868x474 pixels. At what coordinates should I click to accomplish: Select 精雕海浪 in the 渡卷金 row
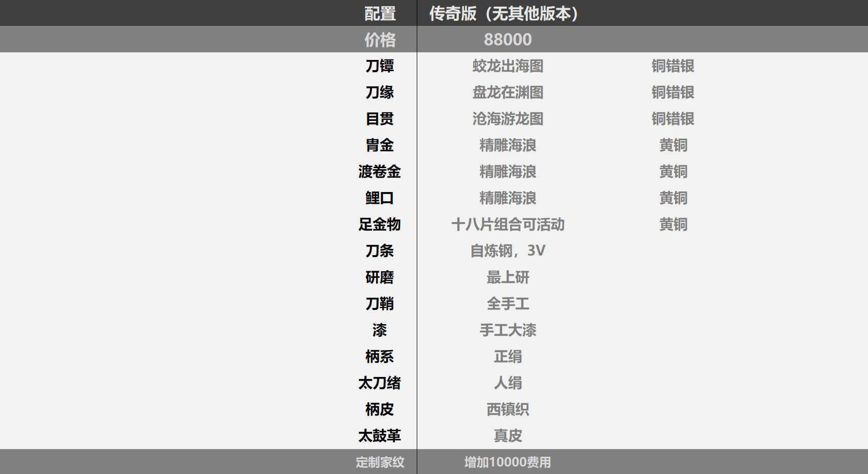point(508,172)
